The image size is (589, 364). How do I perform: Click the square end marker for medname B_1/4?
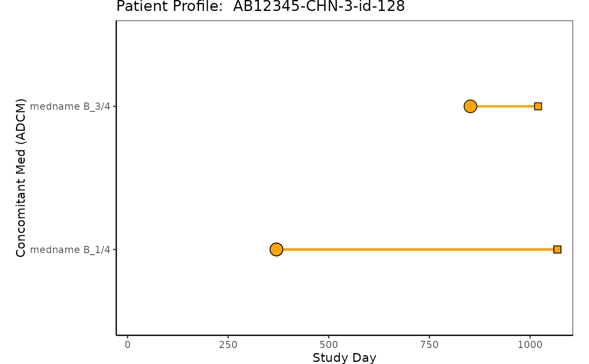point(557,249)
